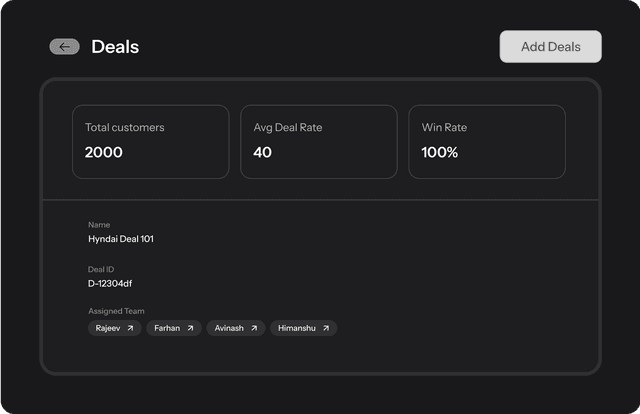Open Avinash's external link arrow
This screenshot has width=640, height=414.
(254, 328)
